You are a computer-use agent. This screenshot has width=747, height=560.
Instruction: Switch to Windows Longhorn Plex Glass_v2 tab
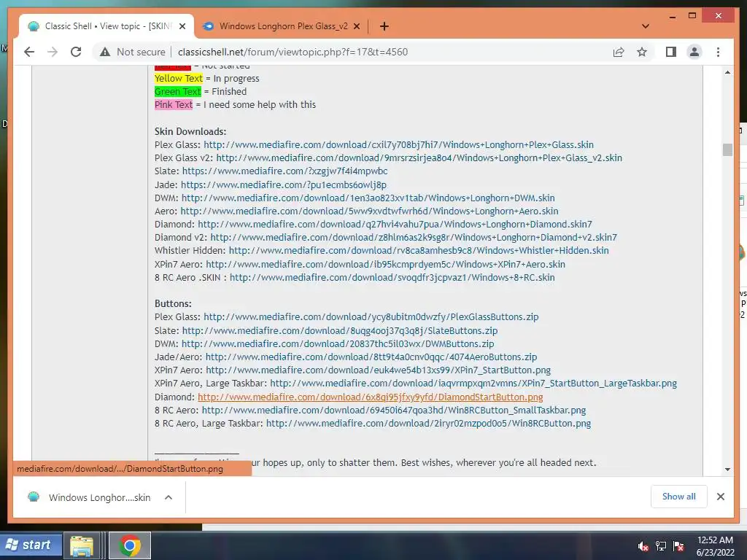click(283, 26)
